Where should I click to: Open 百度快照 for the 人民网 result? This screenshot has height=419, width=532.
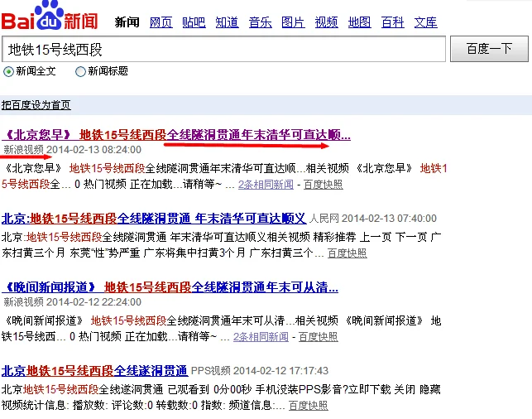pyautogui.click(x=347, y=253)
